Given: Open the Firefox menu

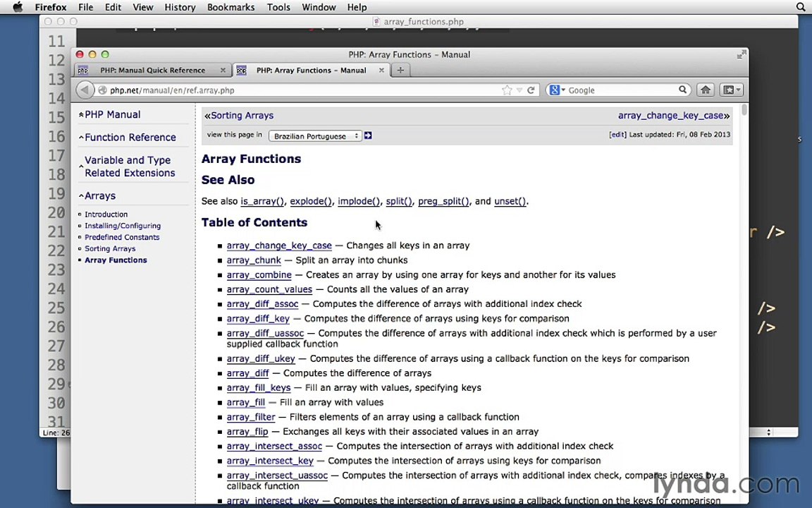Looking at the screenshot, I should 50,7.
